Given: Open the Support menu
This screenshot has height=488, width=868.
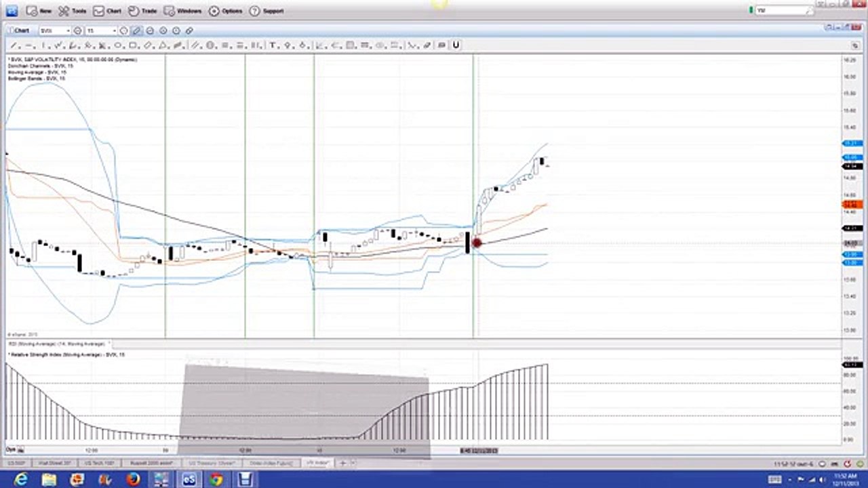Looking at the screenshot, I should click(x=267, y=11).
